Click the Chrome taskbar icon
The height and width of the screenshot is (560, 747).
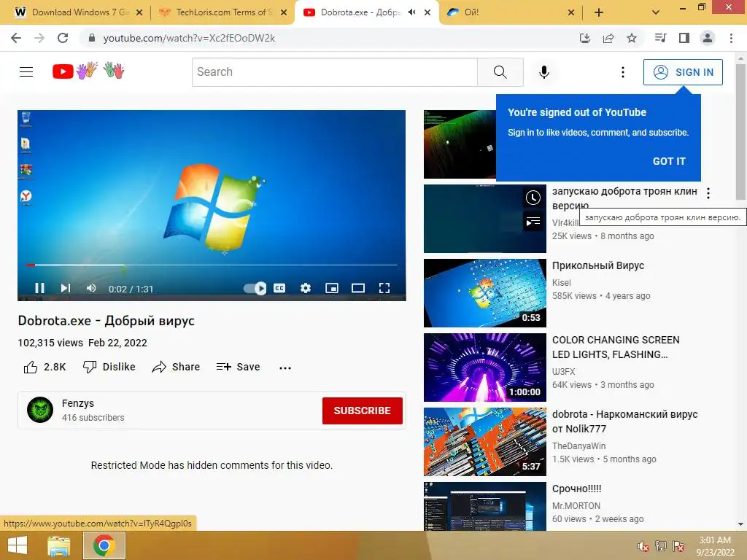104,545
